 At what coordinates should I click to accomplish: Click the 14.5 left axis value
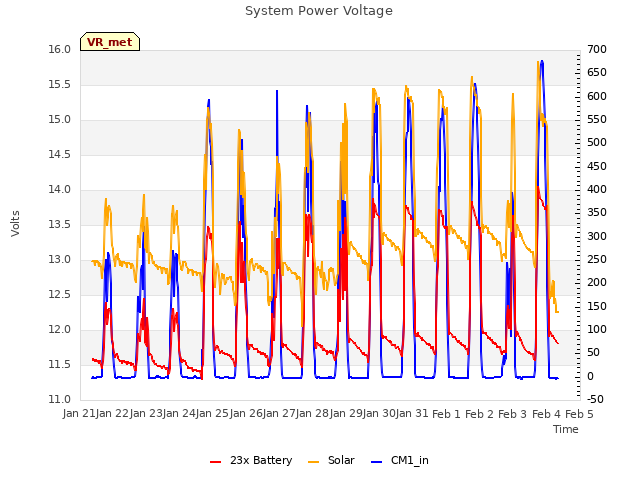(x=60, y=154)
